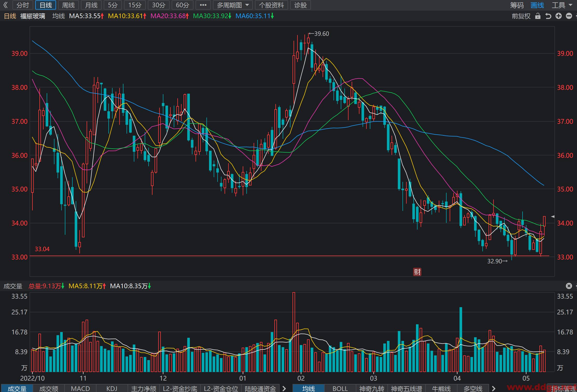Select the MACD indicator tab
577x392 pixels.
coord(80,388)
